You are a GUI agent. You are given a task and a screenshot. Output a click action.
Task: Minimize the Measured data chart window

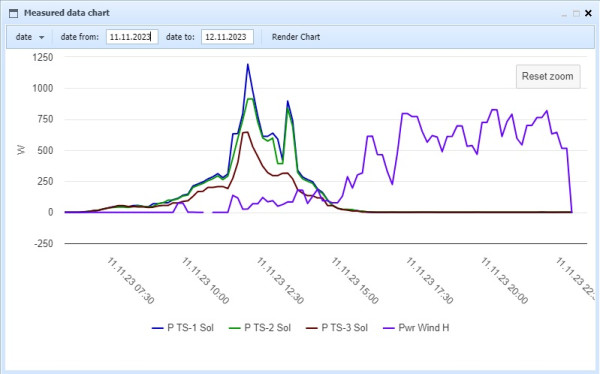(564, 14)
